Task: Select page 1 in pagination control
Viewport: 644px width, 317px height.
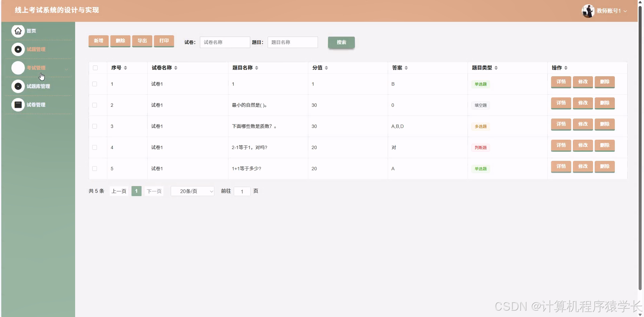Action: (x=136, y=191)
